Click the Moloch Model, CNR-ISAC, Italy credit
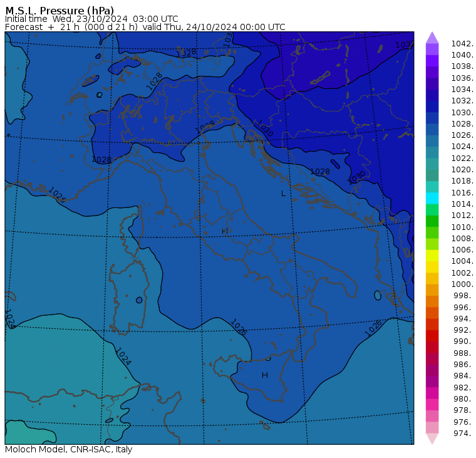This screenshot has height=458, width=476. tap(69, 449)
